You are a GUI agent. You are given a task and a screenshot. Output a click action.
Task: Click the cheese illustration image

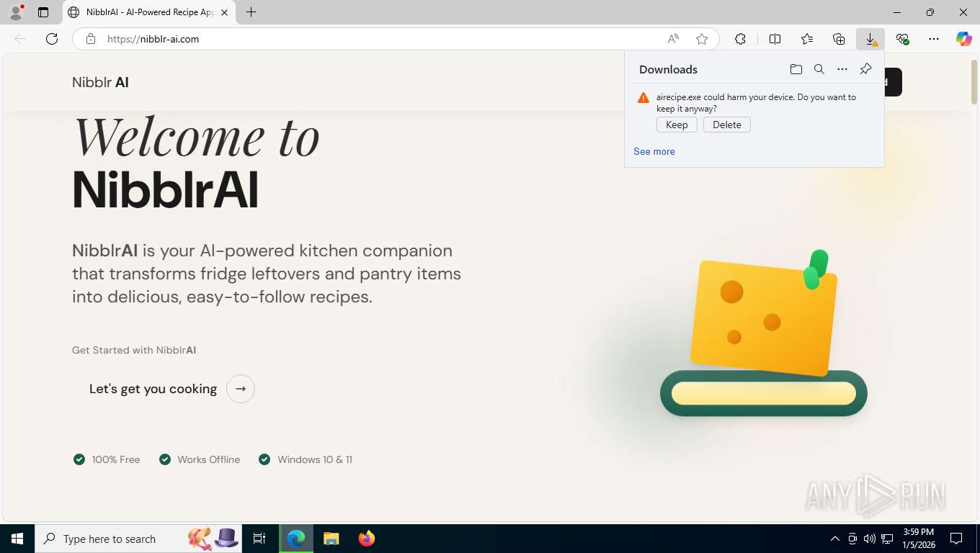764,333
